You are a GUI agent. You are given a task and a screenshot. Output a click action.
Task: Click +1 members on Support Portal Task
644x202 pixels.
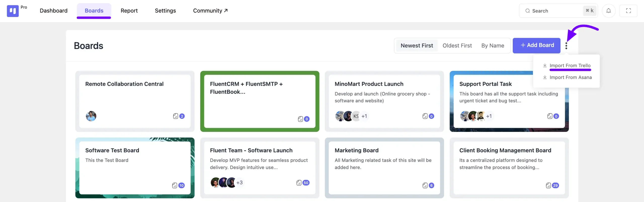coord(489,116)
